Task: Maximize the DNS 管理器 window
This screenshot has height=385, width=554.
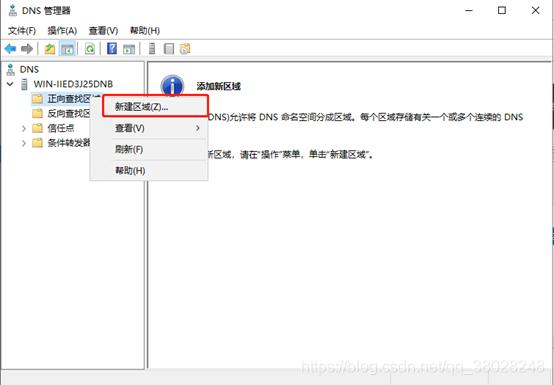Action: tap(502, 11)
